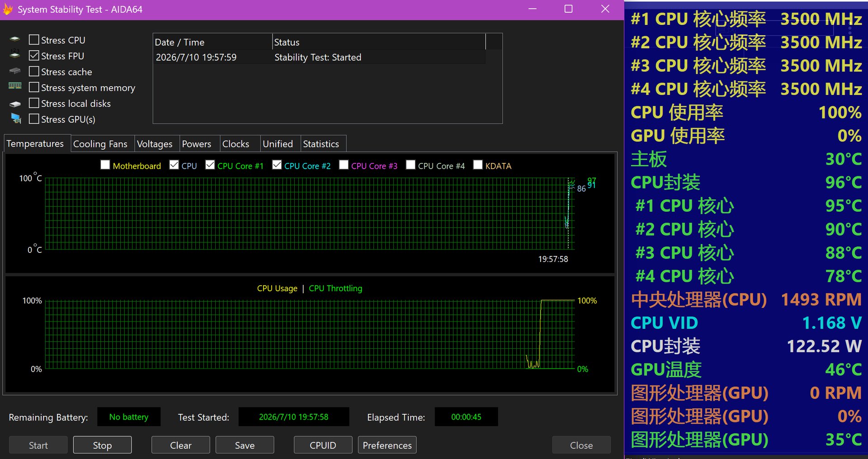Screen dimensions: 868x459
Task: Click the temperature graph timestamp 19:57:58
Action: click(553, 259)
